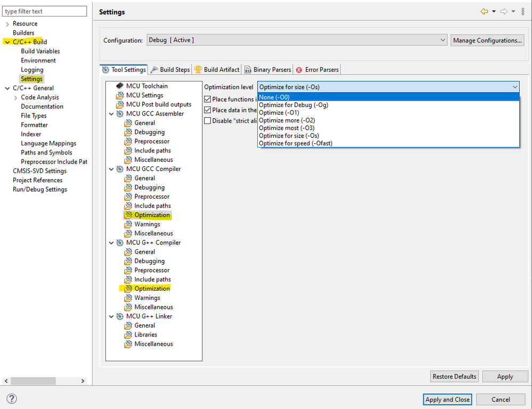Expand the Code Analysis tree node
The image size is (532, 409).
click(x=15, y=98)
